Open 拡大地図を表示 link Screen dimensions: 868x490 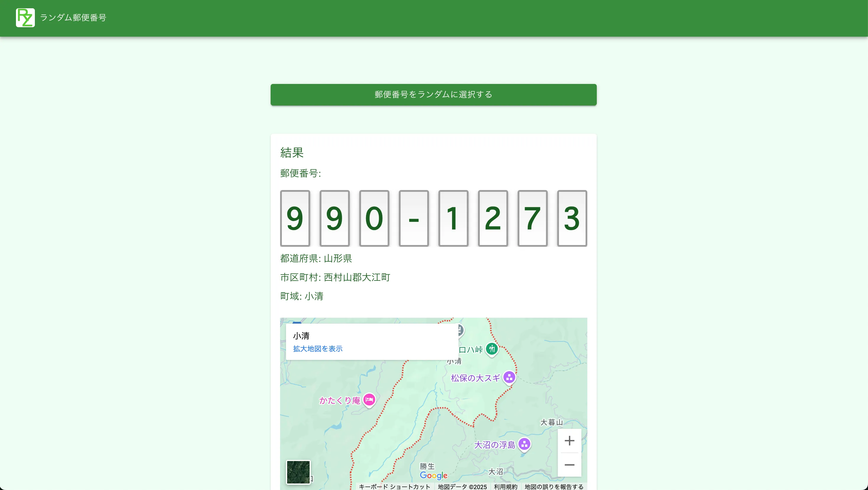point(317,348)
